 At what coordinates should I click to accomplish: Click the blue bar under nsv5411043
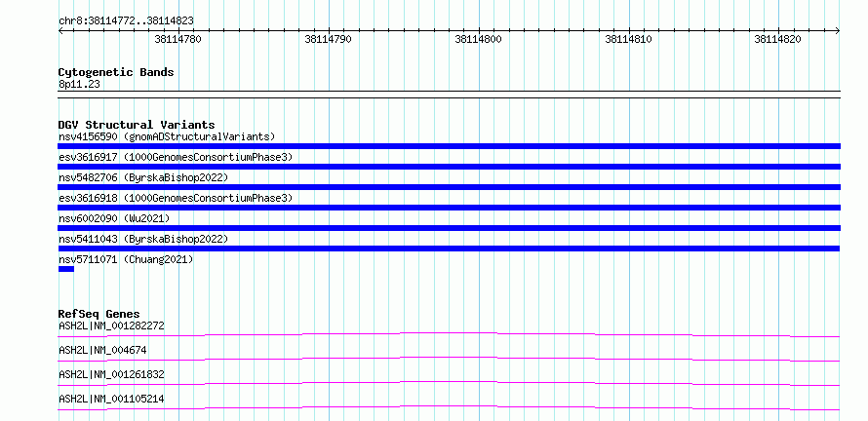(x=449, y=249)
